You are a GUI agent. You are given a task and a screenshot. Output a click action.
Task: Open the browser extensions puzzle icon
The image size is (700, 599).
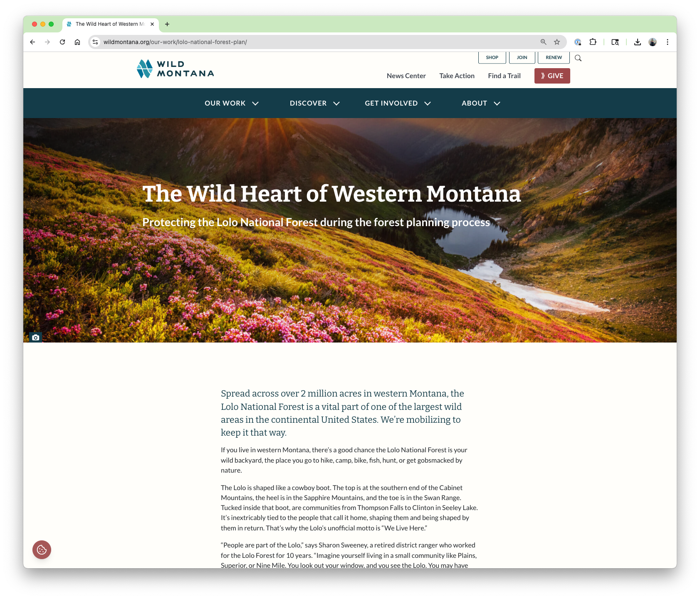click(593, 42)
